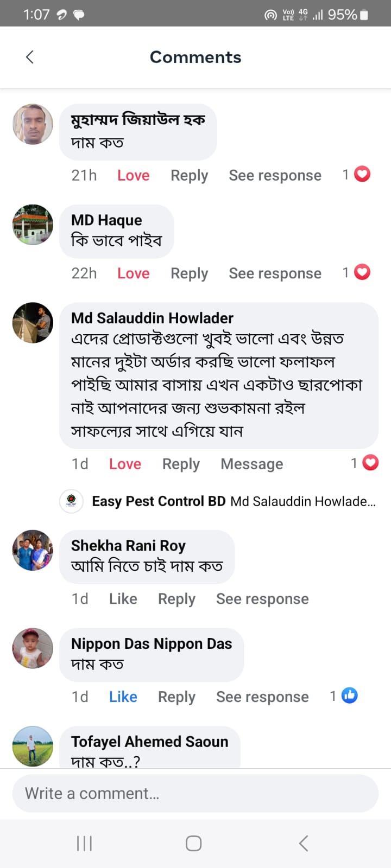Show See response under the 21h comment
391x868 pixels.
coord(275,175)
